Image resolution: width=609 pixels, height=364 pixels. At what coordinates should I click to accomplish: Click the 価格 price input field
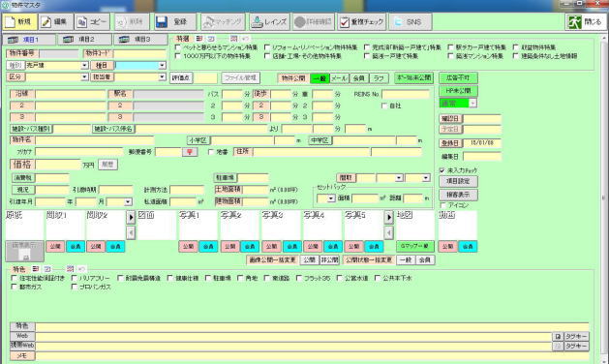click(58, 165)
